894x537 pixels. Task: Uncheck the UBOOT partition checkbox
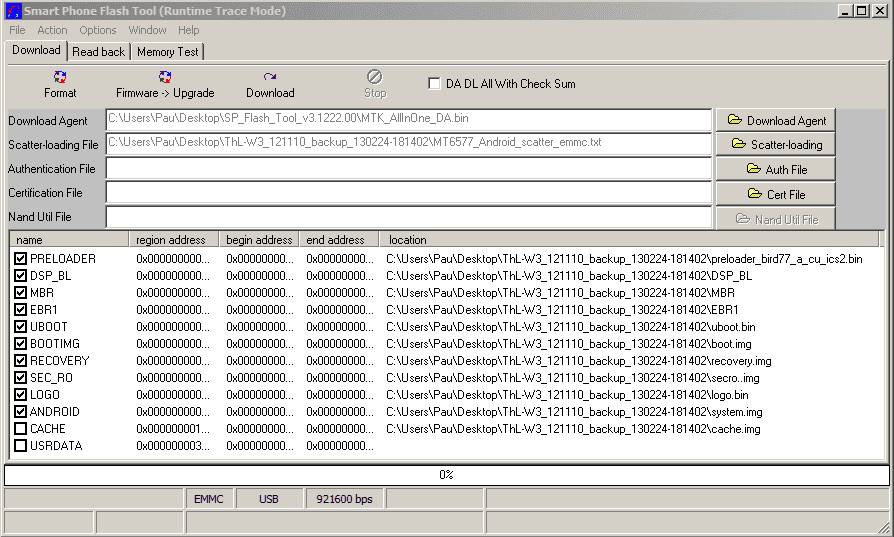21,327
